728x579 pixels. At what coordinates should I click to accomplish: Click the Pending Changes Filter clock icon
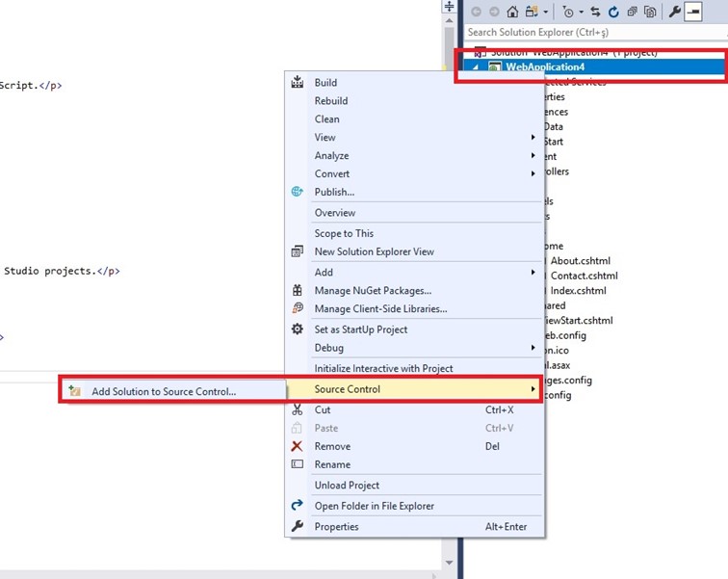[x=567, y=13]
